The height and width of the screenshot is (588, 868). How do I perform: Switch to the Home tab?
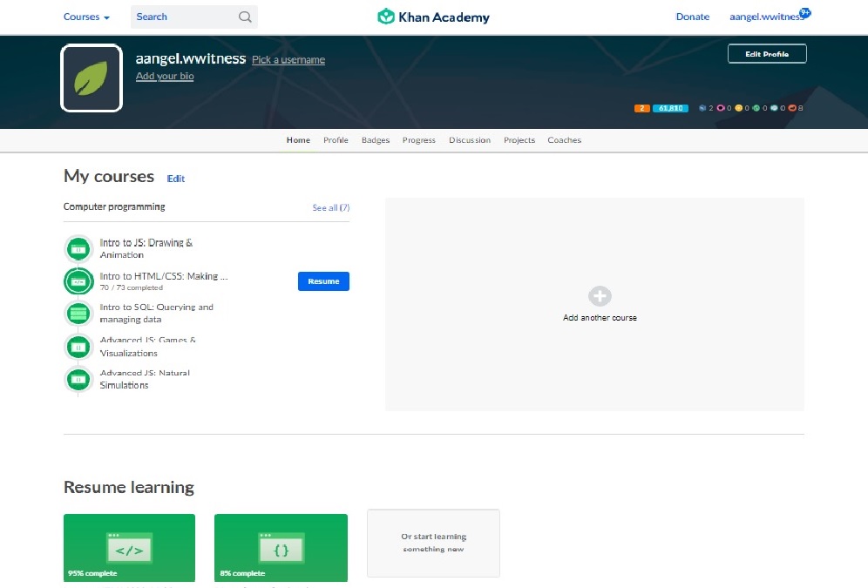298,140
